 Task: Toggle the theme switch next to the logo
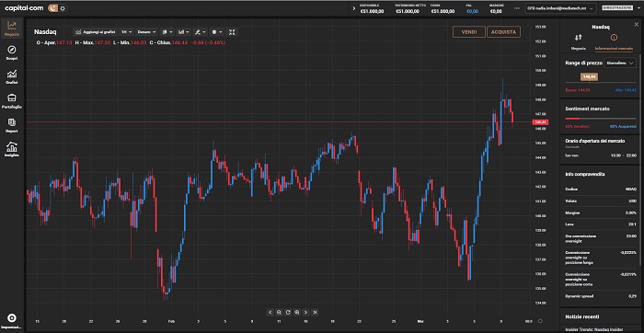point(57,7)
